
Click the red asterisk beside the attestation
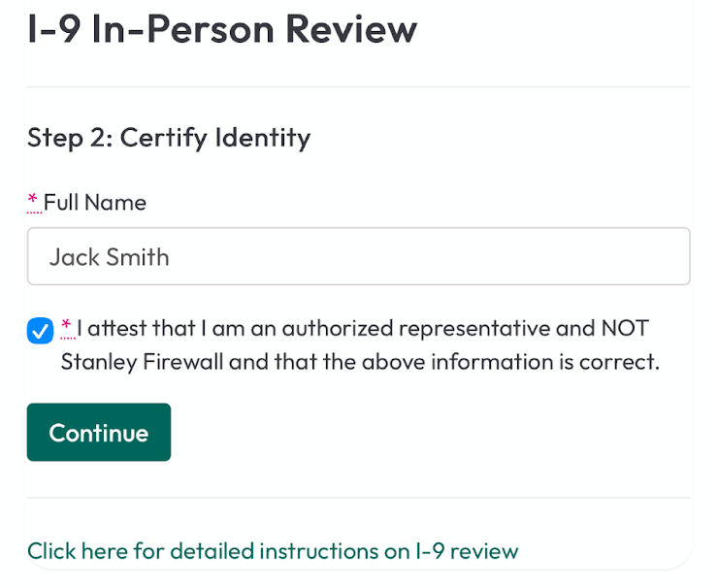click(x=67, y=327)
